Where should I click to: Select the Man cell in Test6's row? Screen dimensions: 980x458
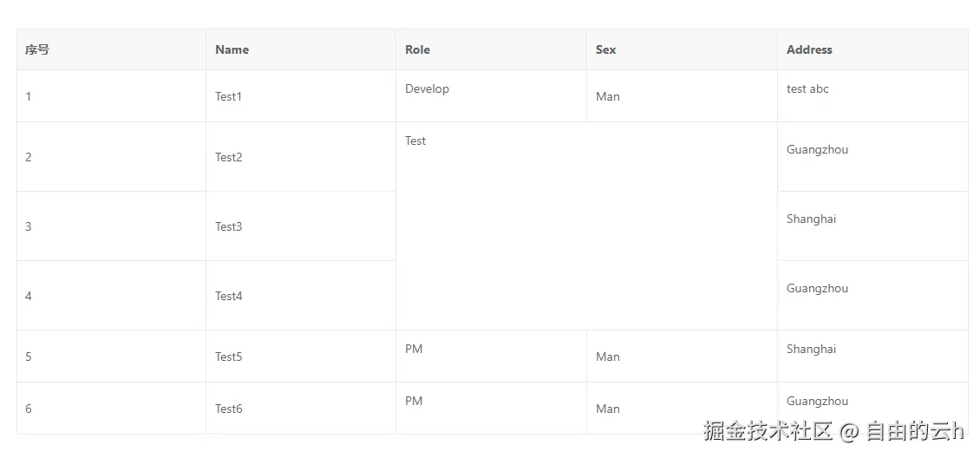click(608, 409)
